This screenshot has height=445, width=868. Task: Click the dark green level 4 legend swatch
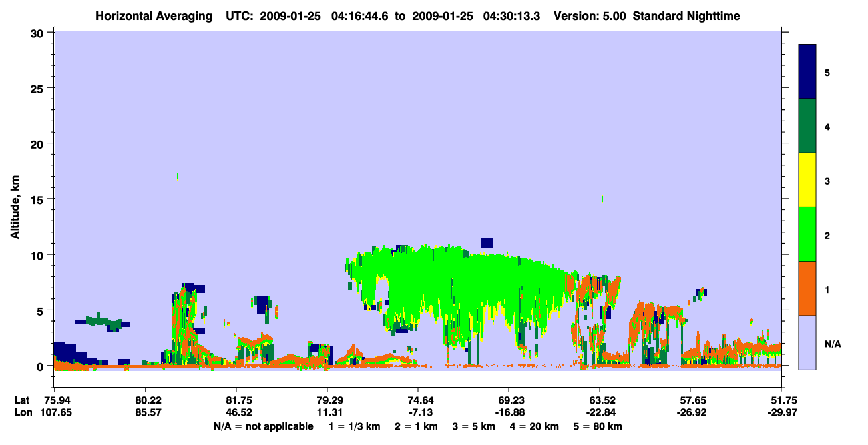807,126
